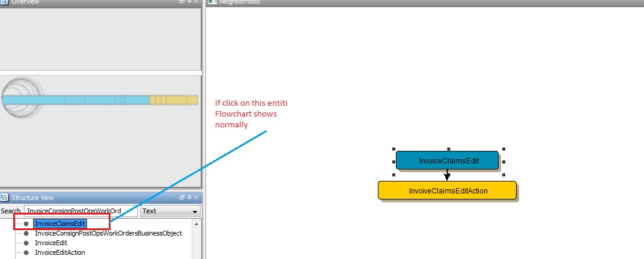Viewport: 644px width, 259px height.
Task: Click the Neighborhood panel icon
Action: [212, 2]
